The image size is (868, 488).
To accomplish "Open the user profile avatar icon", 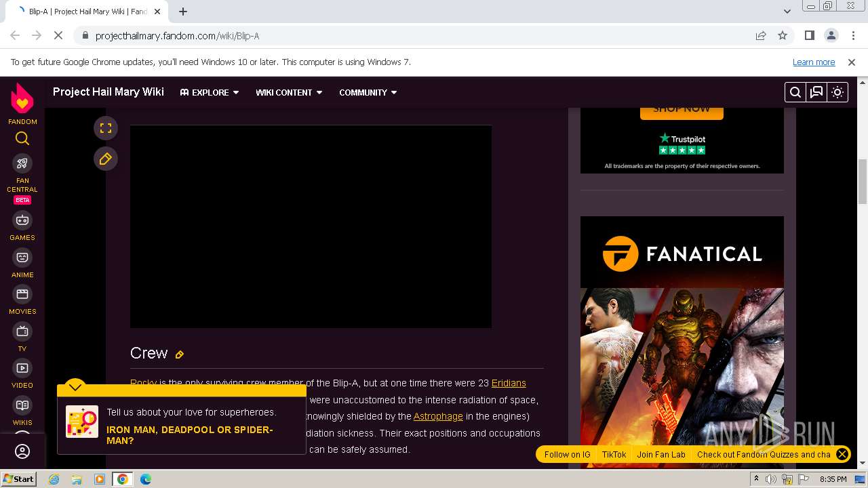I will (x=22, y=451).
